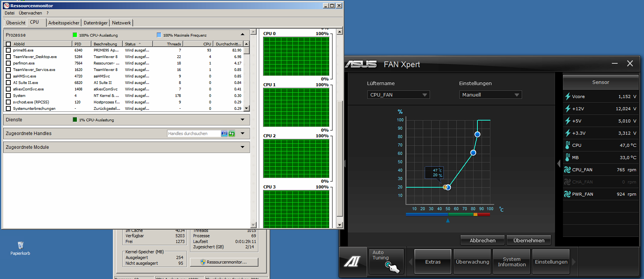Click the PWR_FAN fan sensor icon
Viewport: 644px width, 279px height.
(x=567, y=194)
